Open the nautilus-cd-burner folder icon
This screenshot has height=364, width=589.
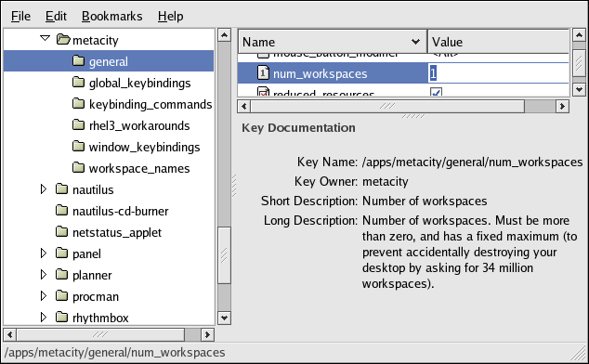(61, 211)
